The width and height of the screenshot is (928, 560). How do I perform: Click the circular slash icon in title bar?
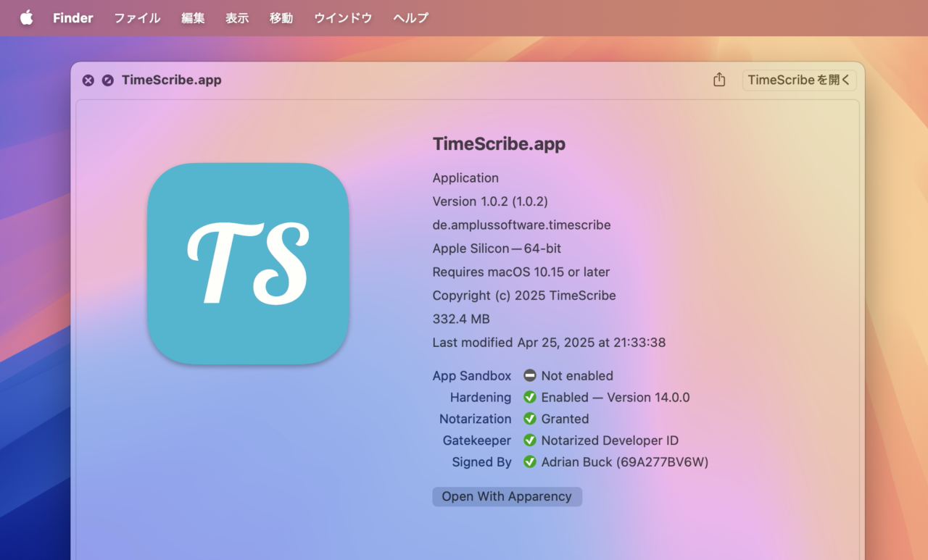point(108,80)
